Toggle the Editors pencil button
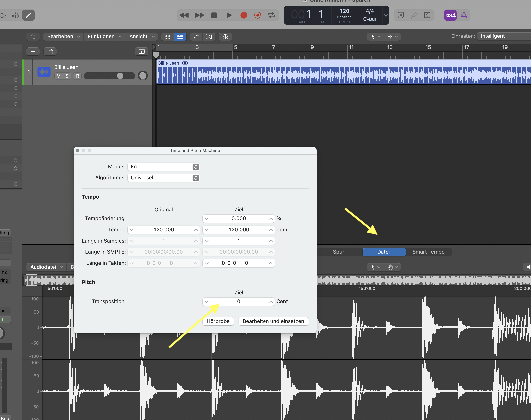This screenshot has height=420, width=531. (28, 15)
